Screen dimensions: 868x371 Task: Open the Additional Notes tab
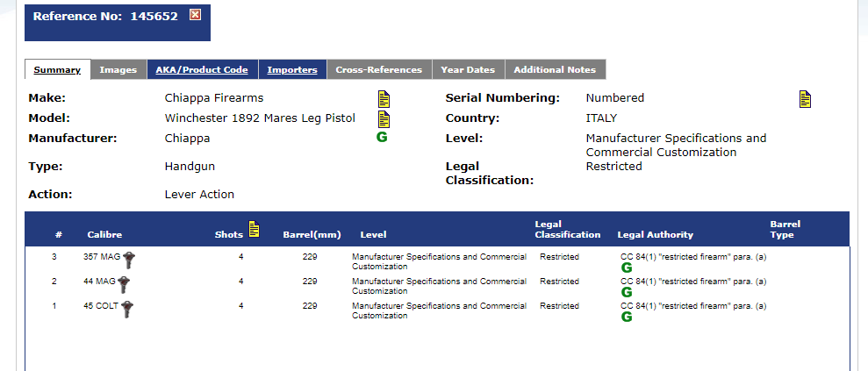click(555, 70)
